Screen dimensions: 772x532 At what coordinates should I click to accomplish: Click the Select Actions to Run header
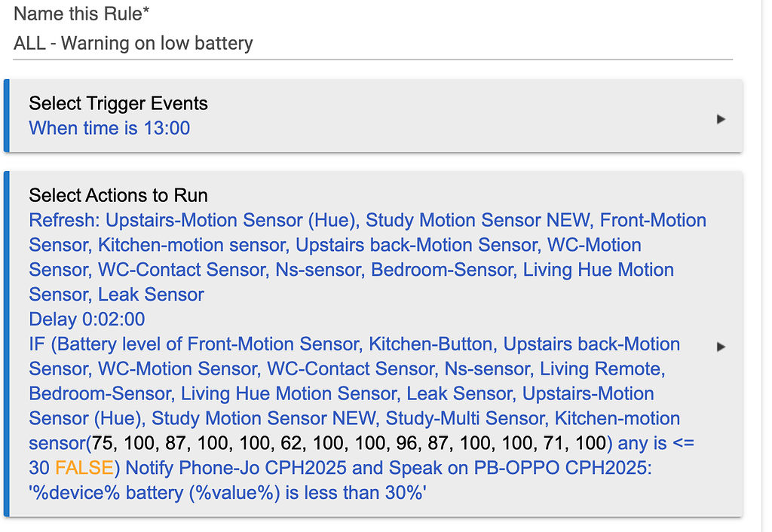[x=118, y=195]
